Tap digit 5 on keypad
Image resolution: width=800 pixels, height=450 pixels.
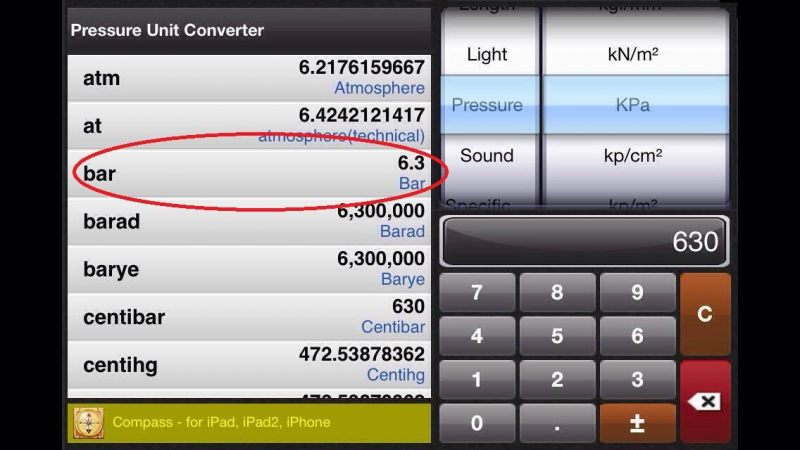[x=557, y=337]
